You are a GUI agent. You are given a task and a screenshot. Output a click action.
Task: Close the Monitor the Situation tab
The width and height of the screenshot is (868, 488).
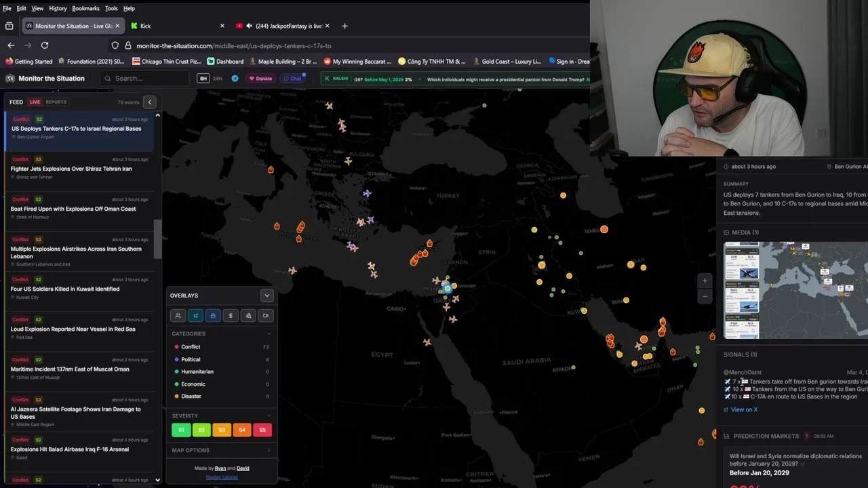[x=117, y=26]
